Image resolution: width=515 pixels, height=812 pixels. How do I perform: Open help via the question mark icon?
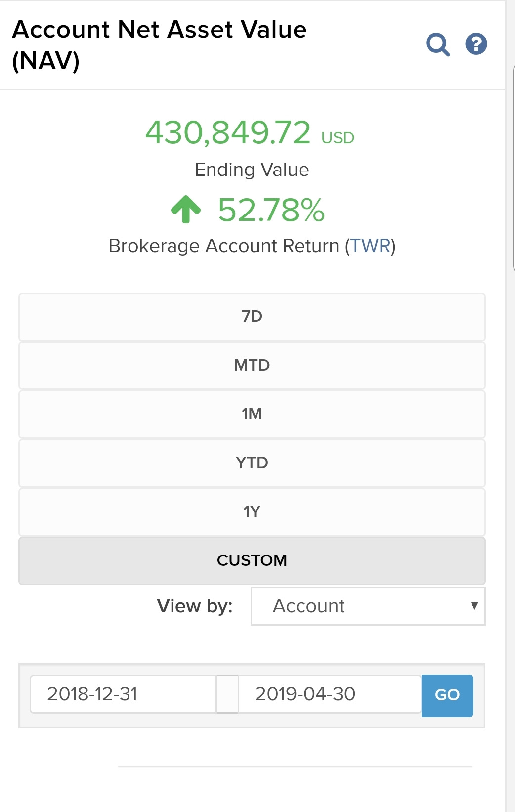pyautogui.click(x=476, y=44)
